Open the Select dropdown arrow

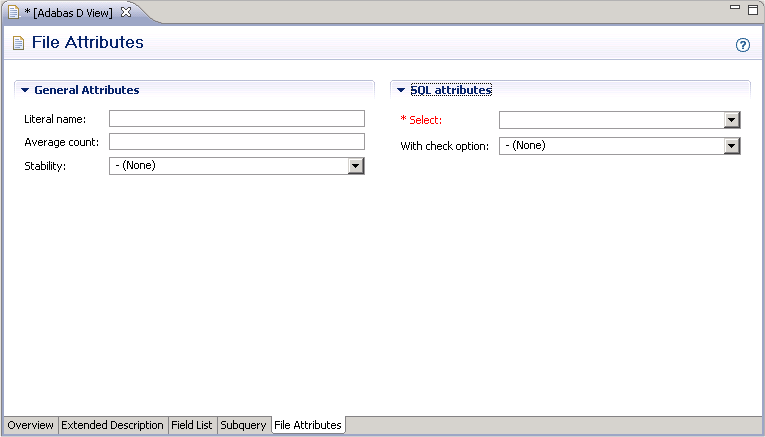pos(732,120)
